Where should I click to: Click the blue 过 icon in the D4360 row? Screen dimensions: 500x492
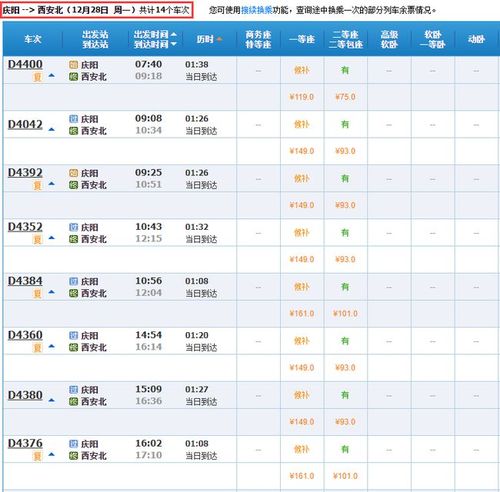pos(73,335)
